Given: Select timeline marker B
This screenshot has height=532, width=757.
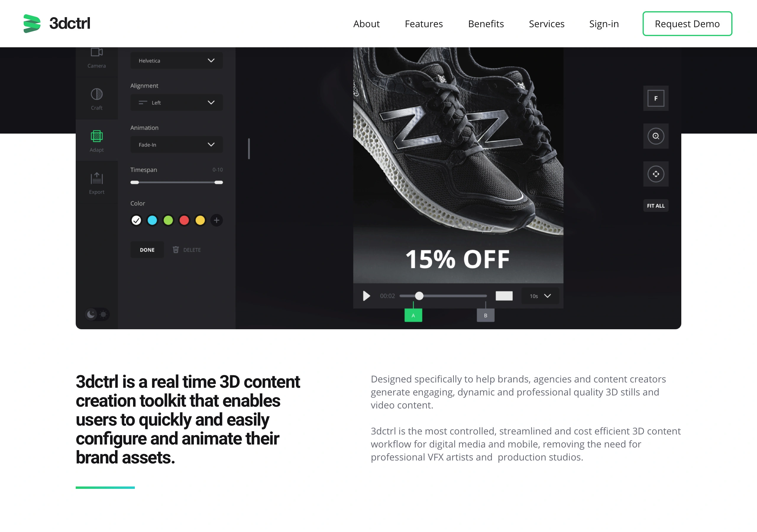Looking at the screenshot, I should [x=485, y=315].
